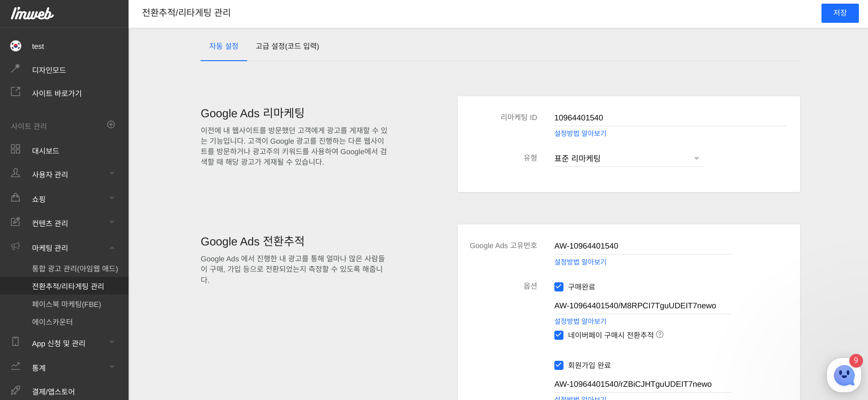Collapse the 마케팅 관리 menu arrow
The image size is (868, 400).
click(x=112, y=248)
